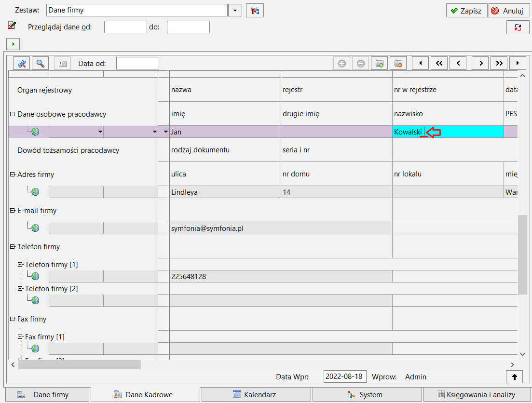
Task: Click the double right chevron navigation button
Action: 499,63
